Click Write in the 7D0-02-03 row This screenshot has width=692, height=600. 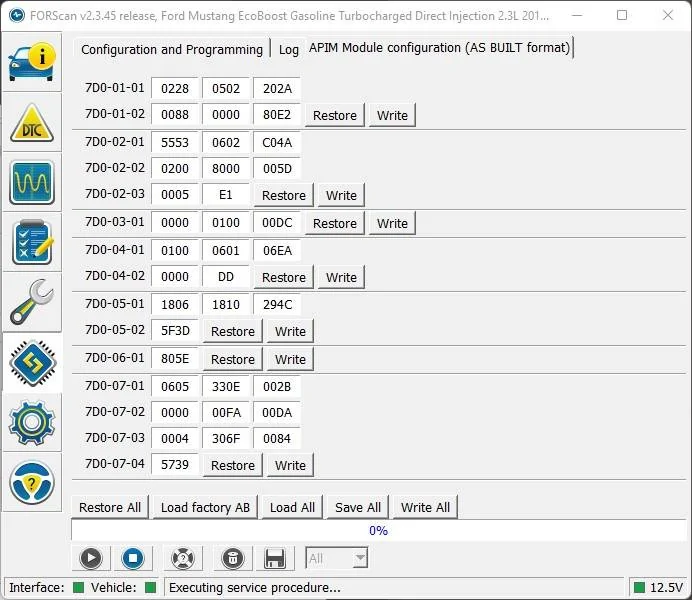click(341, 195)
